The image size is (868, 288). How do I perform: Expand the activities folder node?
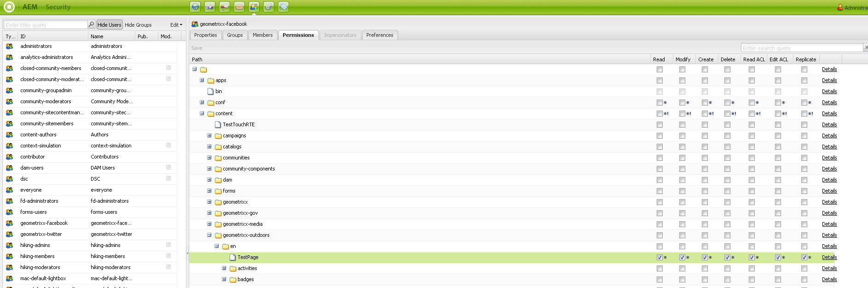tap(224, 268)
